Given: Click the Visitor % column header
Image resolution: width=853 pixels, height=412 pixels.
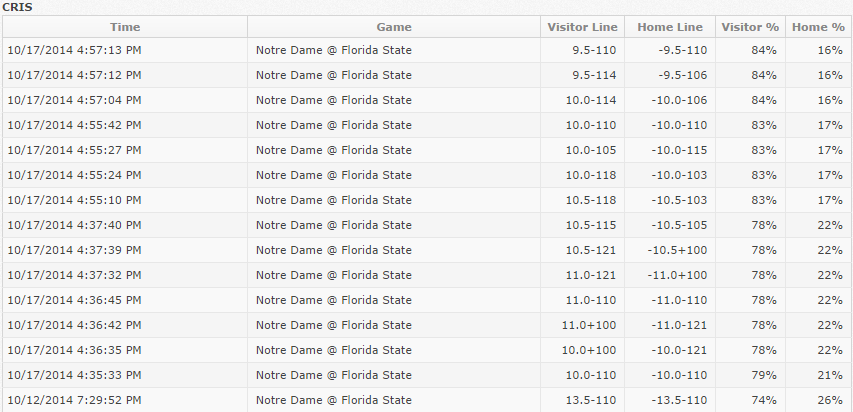Looking at the screenshot, I should (x=750, y=27).
